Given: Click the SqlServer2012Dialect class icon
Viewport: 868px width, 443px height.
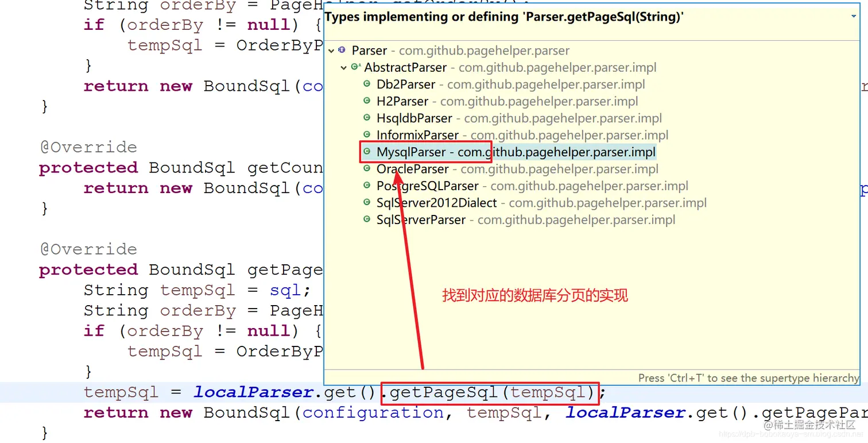Looking at the screenshot, I should tap(367, 203).
